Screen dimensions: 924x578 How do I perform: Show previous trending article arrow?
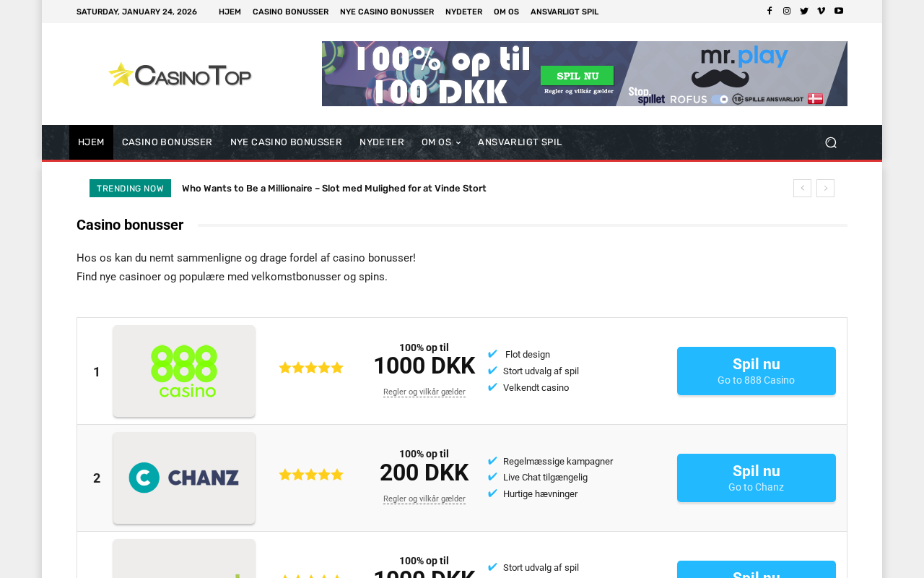[802, 188]
